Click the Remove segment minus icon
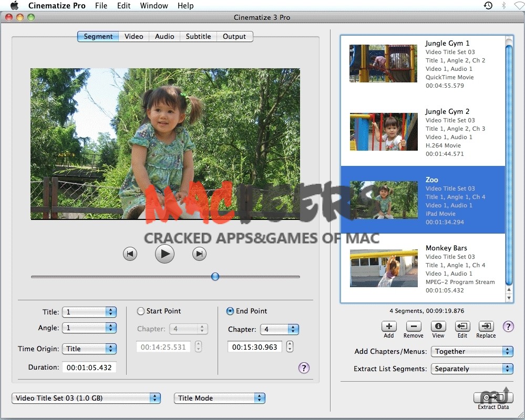Viewport: 525px width, 420px height. (x=414, y=327)
